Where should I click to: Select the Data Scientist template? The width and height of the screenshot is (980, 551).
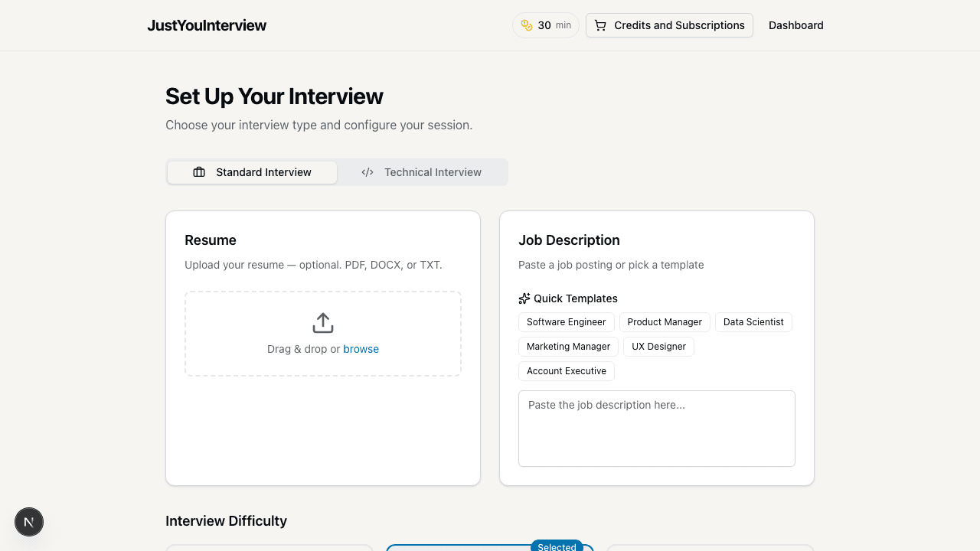pos(753,322)
